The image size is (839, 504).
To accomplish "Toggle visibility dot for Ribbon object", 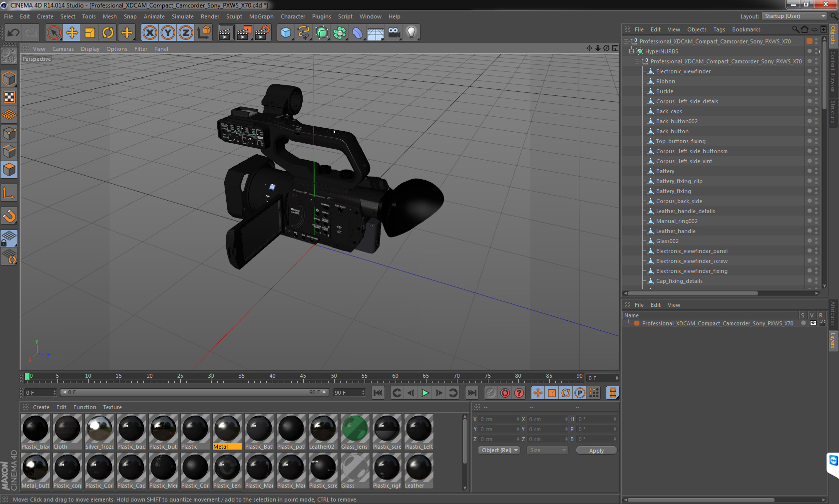I will click(810, 81).
